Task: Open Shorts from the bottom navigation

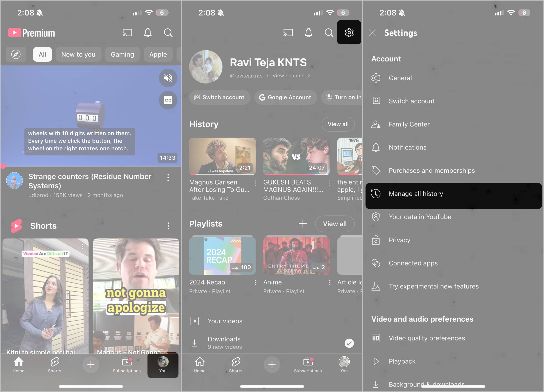Action: coord(54,365)
